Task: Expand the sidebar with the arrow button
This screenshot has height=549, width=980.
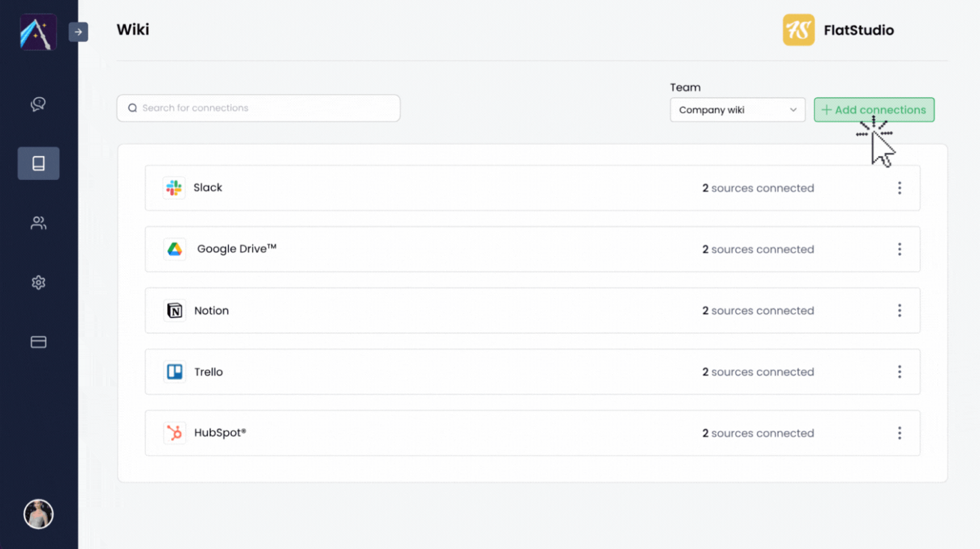Action: pos(78,32)
